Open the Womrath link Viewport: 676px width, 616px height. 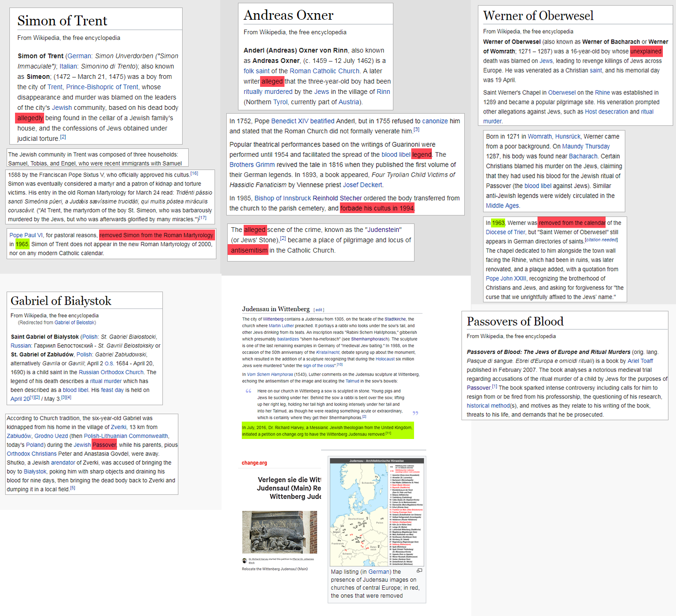(540, 137)
